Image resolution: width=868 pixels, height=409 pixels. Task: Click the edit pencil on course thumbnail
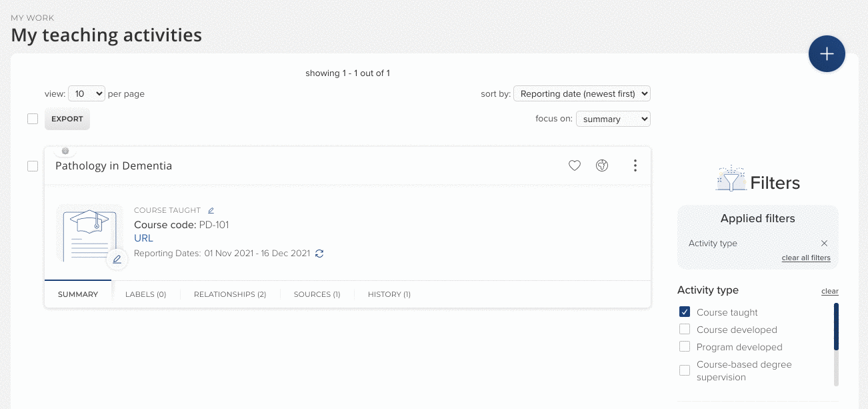[x=117, y=260]
